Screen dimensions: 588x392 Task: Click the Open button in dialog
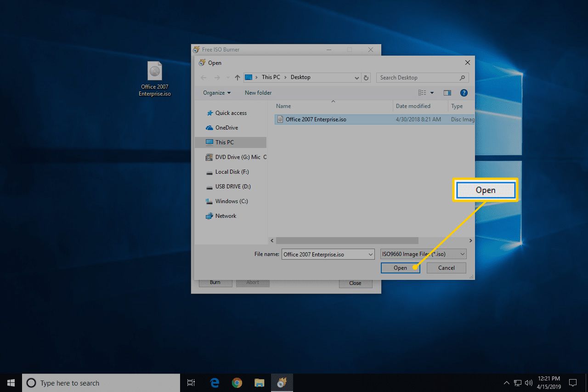click(x=400, y=268)
